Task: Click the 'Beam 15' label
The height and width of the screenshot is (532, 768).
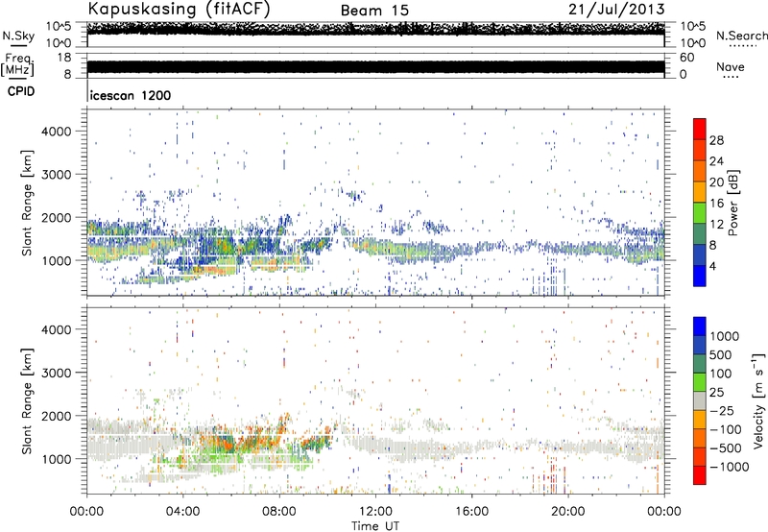Action: coord(374,11)
